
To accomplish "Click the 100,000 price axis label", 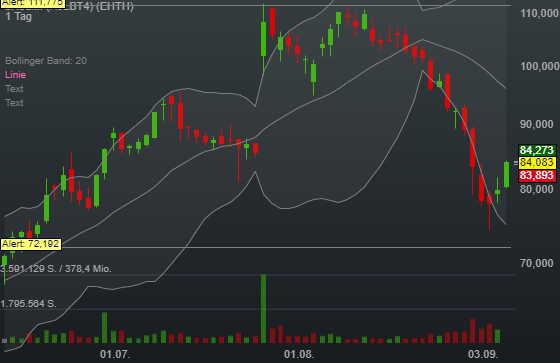I will click(x=540, y=66).
